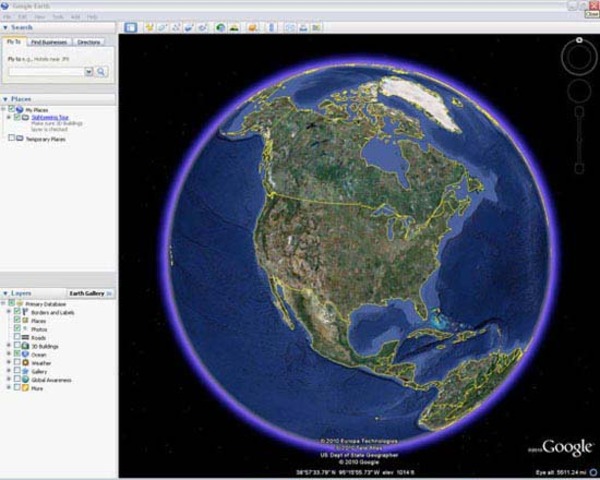Expand the Global Awareness tree node

8,379
